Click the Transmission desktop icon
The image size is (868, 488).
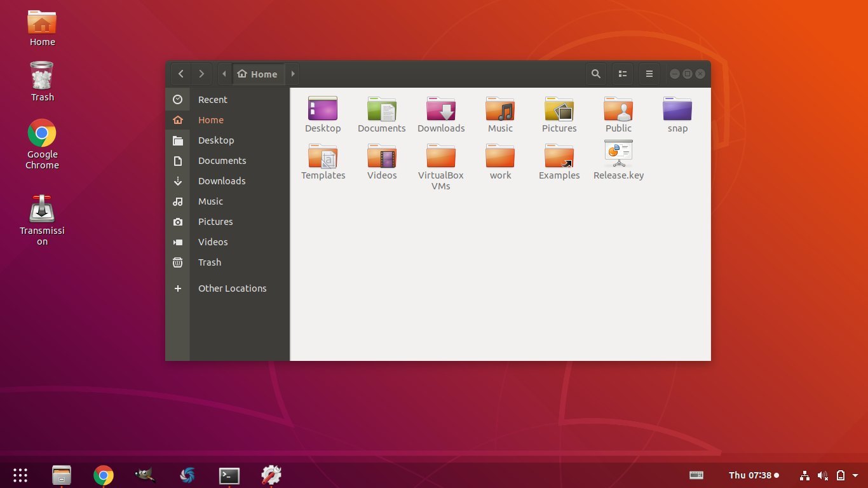click(x=42, y=208)
